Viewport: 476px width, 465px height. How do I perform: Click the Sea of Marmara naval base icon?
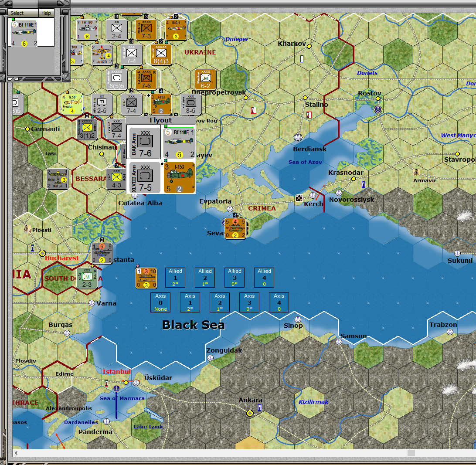point(116,388)
